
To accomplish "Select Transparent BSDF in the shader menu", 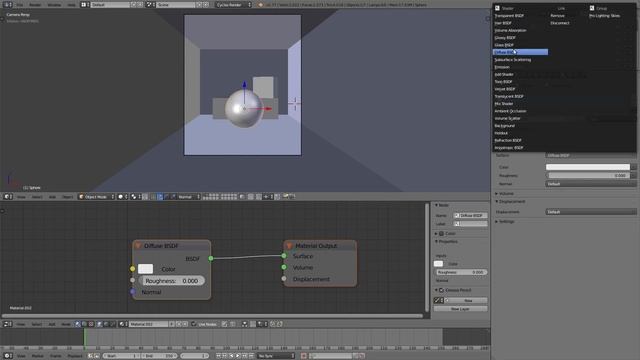I will [509, 16].
